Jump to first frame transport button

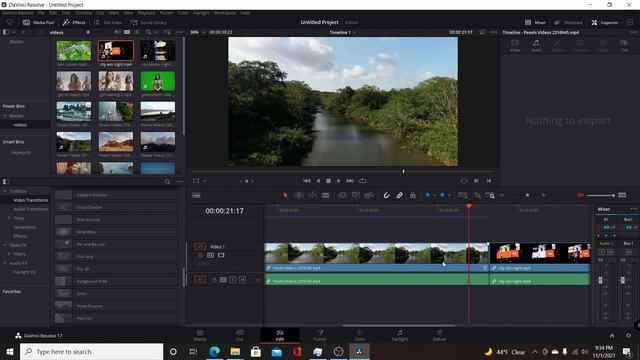(307, 181)
